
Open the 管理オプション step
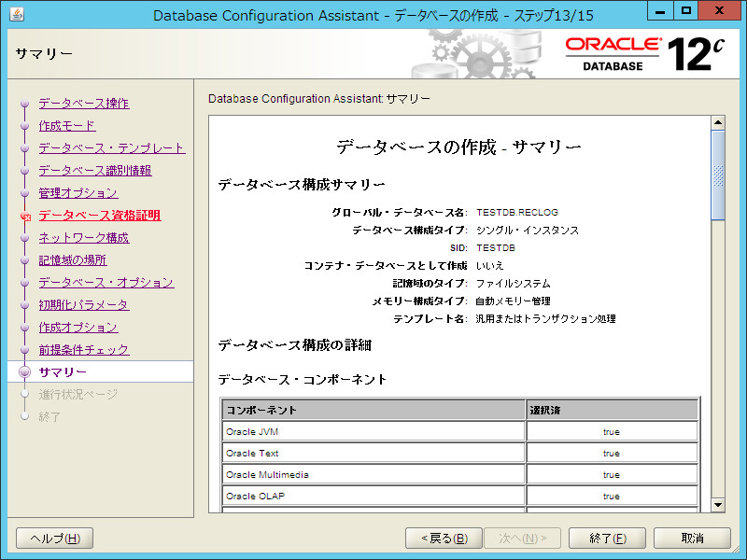[x=78, y=193]
